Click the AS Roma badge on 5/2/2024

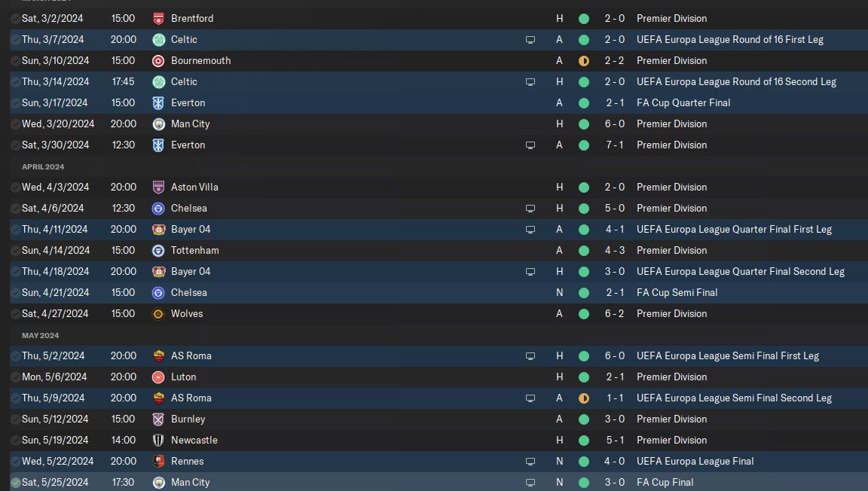158,356
